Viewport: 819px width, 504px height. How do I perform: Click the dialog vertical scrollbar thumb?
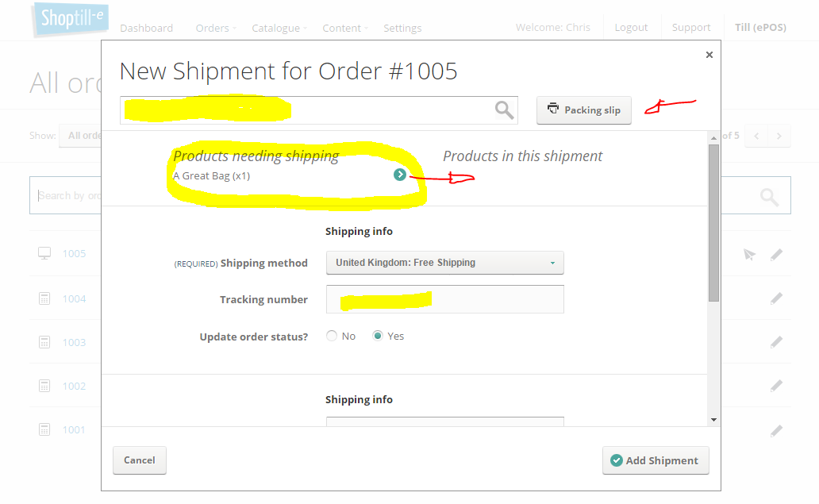pyautogui.click(x=713, y=223)
